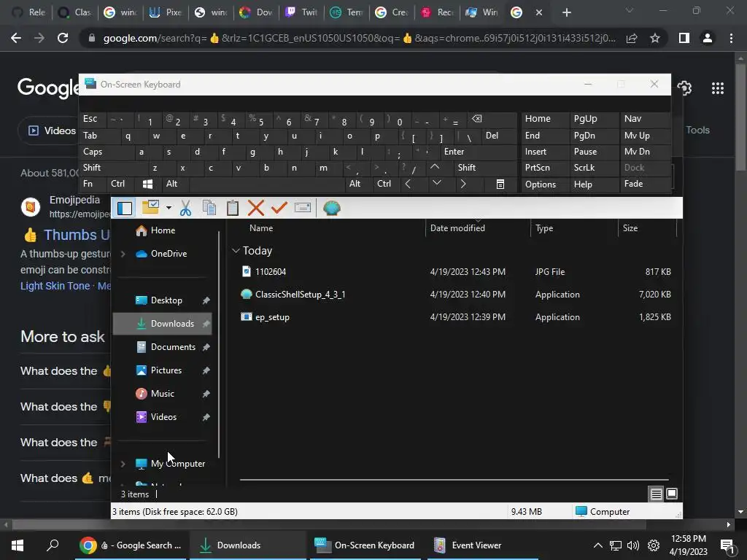Click the Email file icon in toolbar
The image size is (747, 560).
point(303,208)
